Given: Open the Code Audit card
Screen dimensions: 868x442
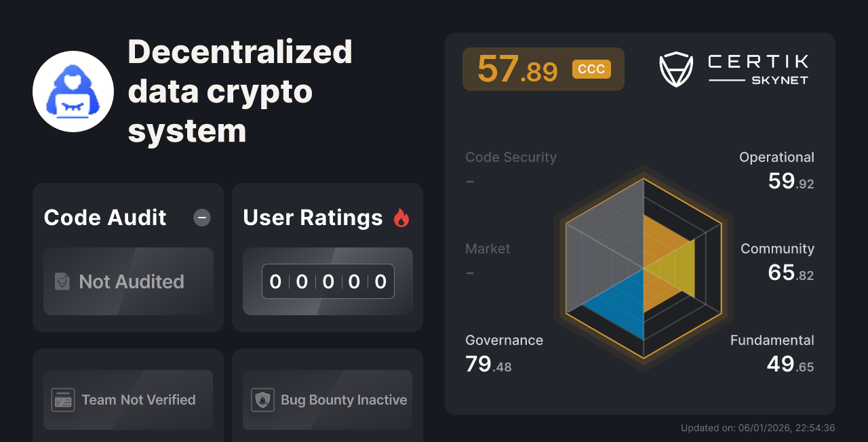Looking at the screenshot, I should 127,258.
